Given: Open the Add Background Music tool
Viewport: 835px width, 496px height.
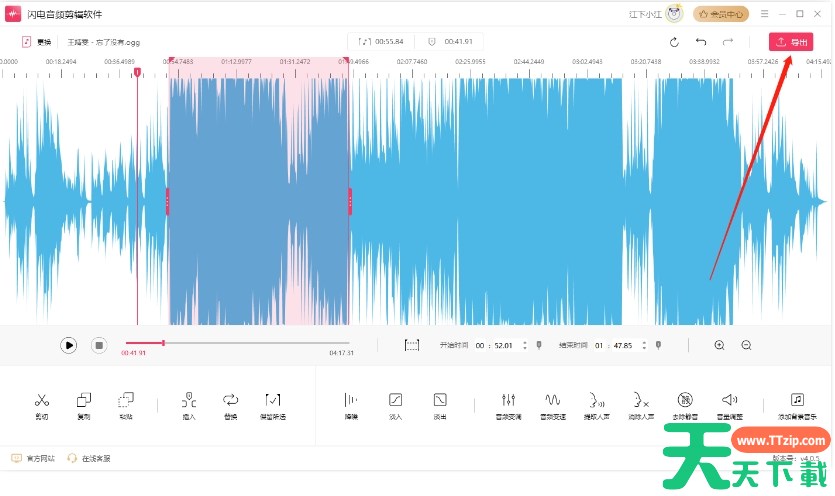Looking at the screenshot, I should [x=797, y=400].
